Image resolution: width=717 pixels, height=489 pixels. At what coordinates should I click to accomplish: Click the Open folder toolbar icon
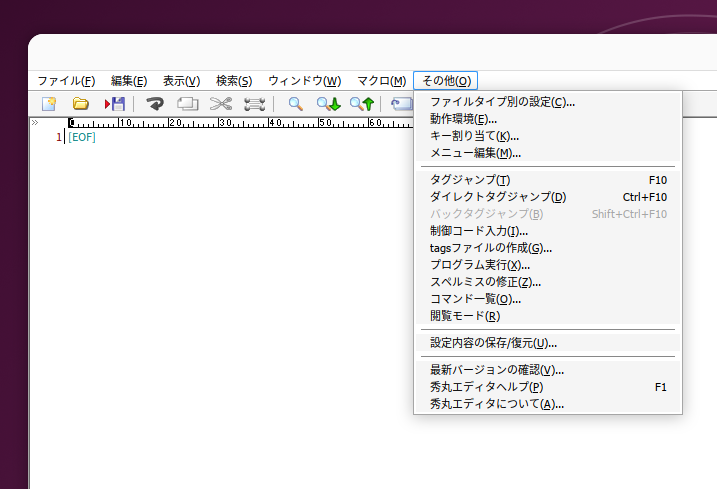tap(81, 104)
